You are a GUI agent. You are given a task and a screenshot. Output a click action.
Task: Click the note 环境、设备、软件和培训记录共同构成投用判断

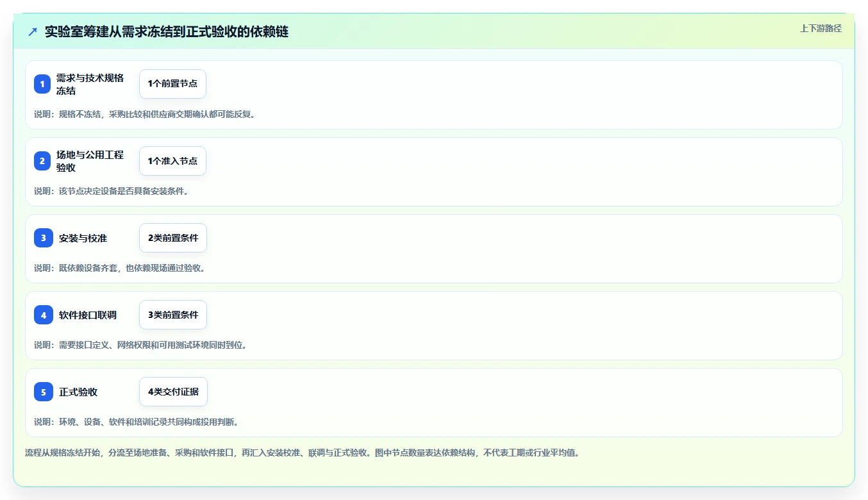pos(136,422)
